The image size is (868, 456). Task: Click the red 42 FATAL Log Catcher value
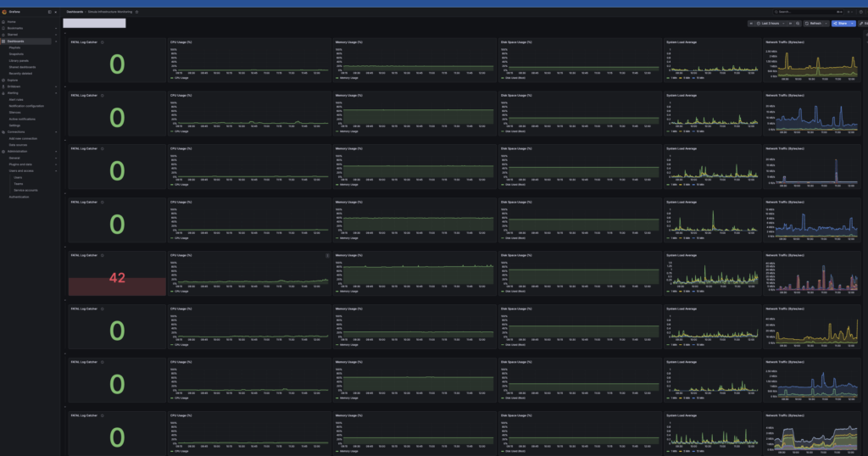pos(117,278)
